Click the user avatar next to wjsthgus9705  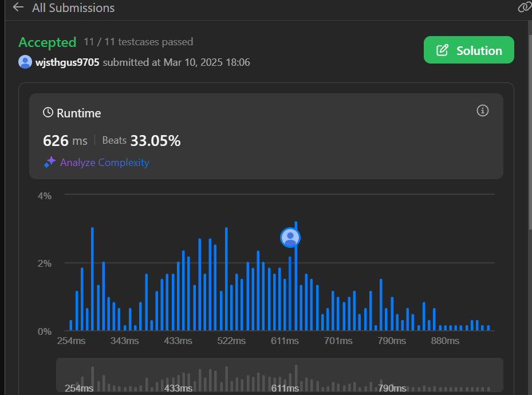tap(25, 62)
